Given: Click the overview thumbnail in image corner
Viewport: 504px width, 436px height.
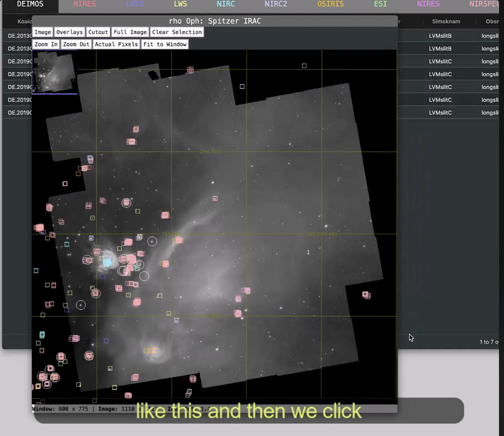Looking at the screenshot, I should click(x=54, y=72).
